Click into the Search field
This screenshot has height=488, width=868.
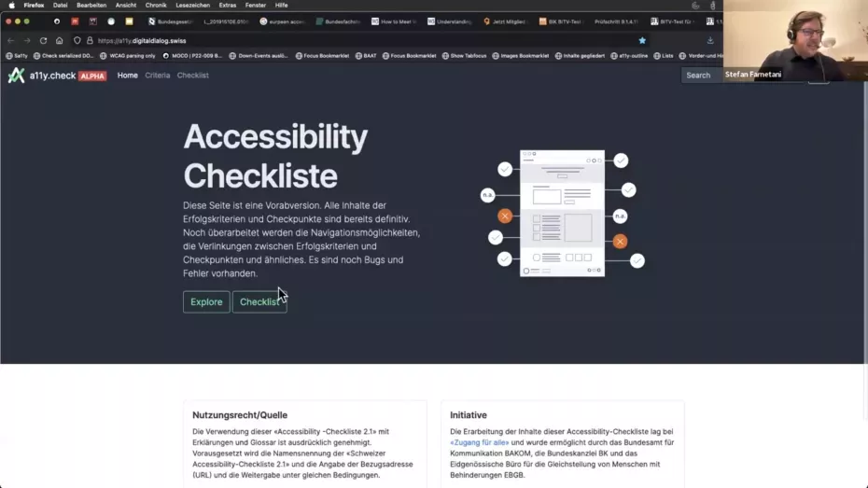pos(700,76)
